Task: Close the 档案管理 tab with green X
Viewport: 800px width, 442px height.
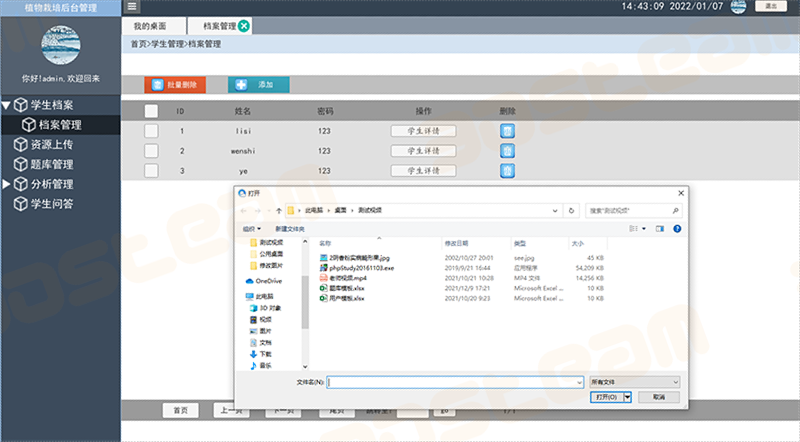Action: pos(244,26)
